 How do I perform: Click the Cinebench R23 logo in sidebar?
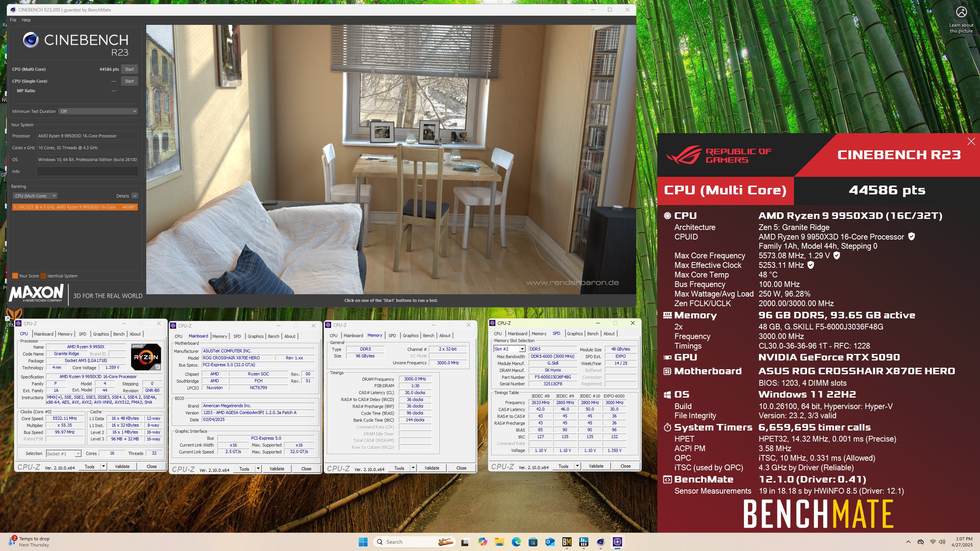(x=76, y=44)
